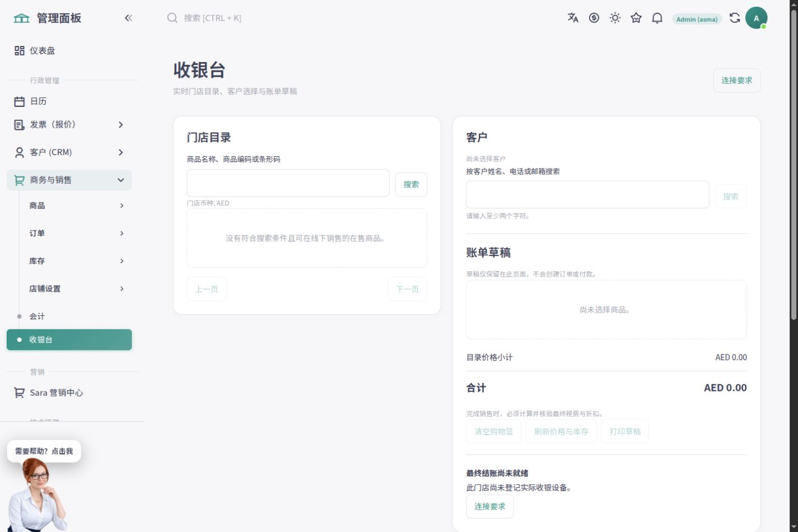Collapse the sidebar with the double-chevron icon
The image size is (798, 532).
[x=128, y=18]
